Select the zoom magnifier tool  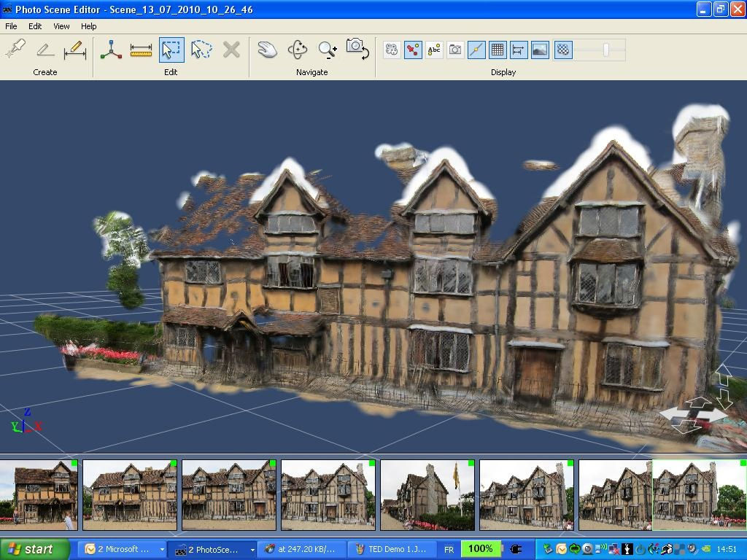point(328,50)
